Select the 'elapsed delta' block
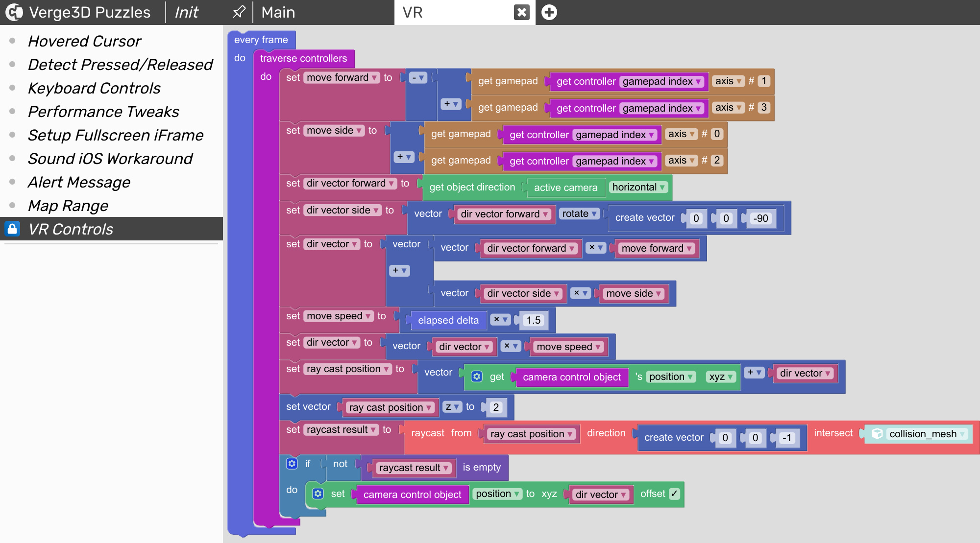Viewport: 980px width, 543px height. pyautogui.click(x=448, y=320)
